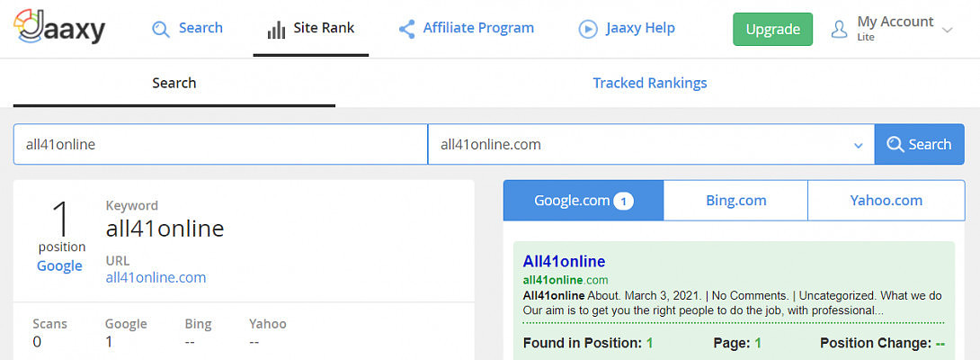Viewport: 980px width, 360px height.
Task: Open the All41online result title link
Action: coord(564,261)
